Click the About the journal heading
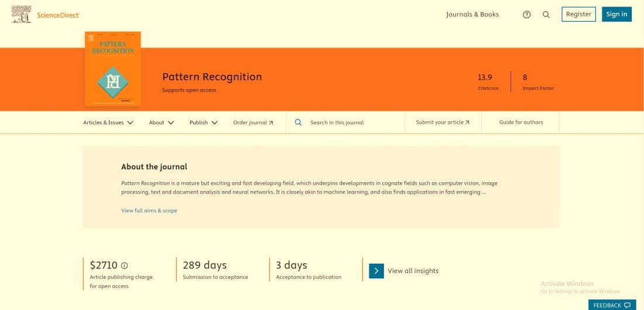The height and width of the screenshot is (310, 644). [154, 166]
